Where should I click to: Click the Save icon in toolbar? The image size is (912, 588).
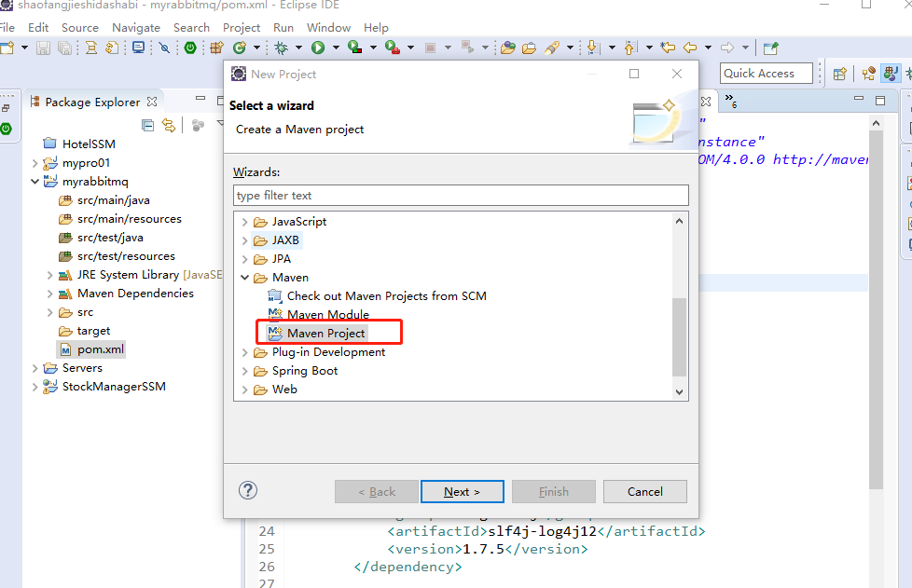pyautogui.click(x=43, y=48)
